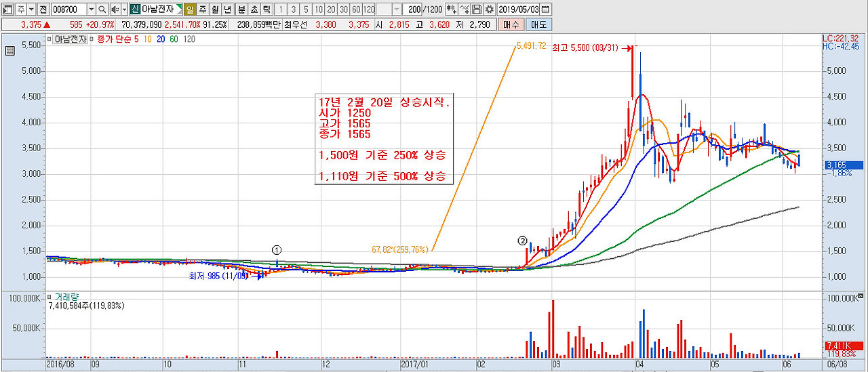
Task: Click the 아남전자 stock name field
Action: [161, 9]
